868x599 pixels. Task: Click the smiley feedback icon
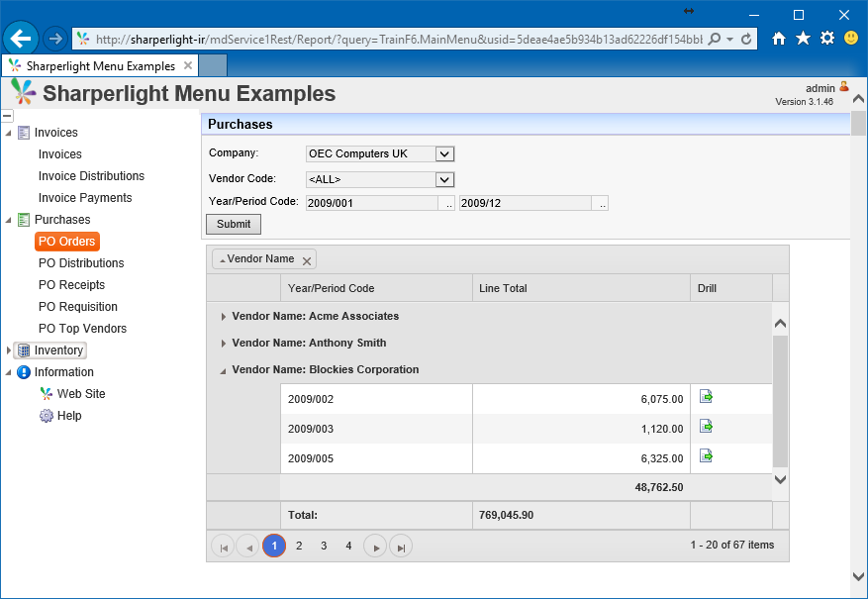click(851, 39)
